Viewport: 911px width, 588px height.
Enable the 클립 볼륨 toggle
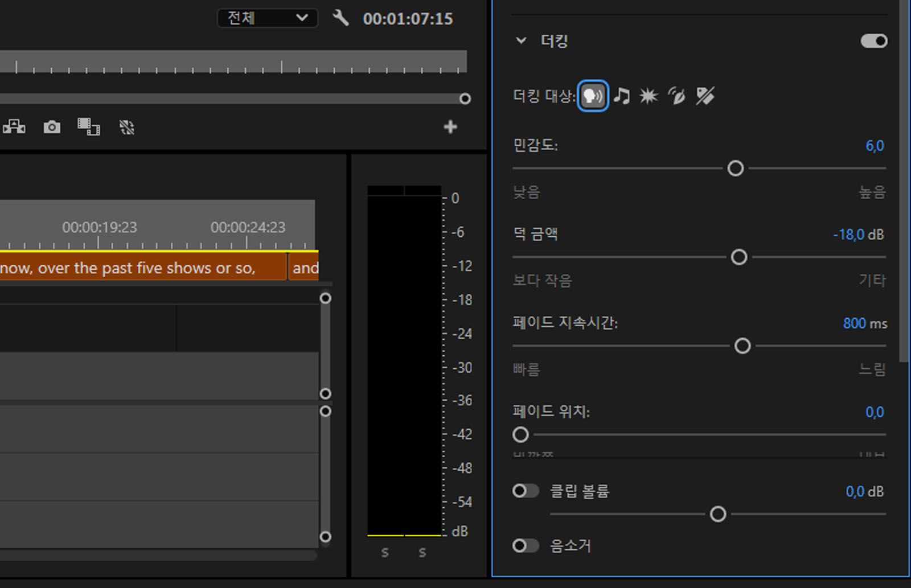coord(526,491)
